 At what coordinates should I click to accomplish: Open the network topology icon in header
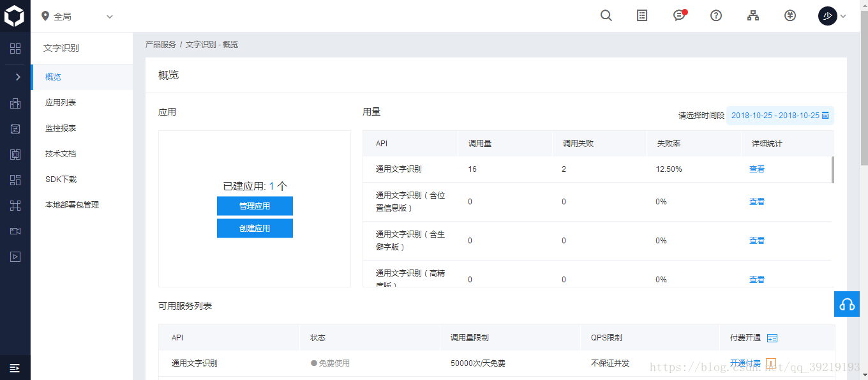click(x=753, y=16)
